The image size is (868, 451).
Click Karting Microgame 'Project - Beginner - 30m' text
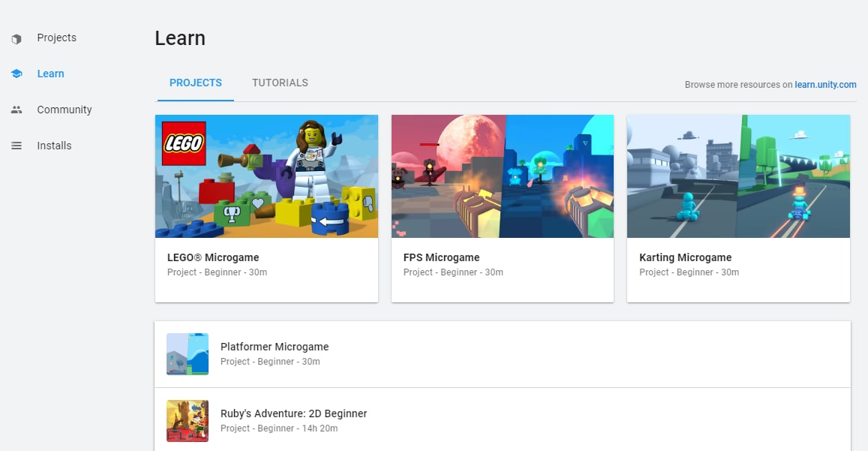coord(689,272)
